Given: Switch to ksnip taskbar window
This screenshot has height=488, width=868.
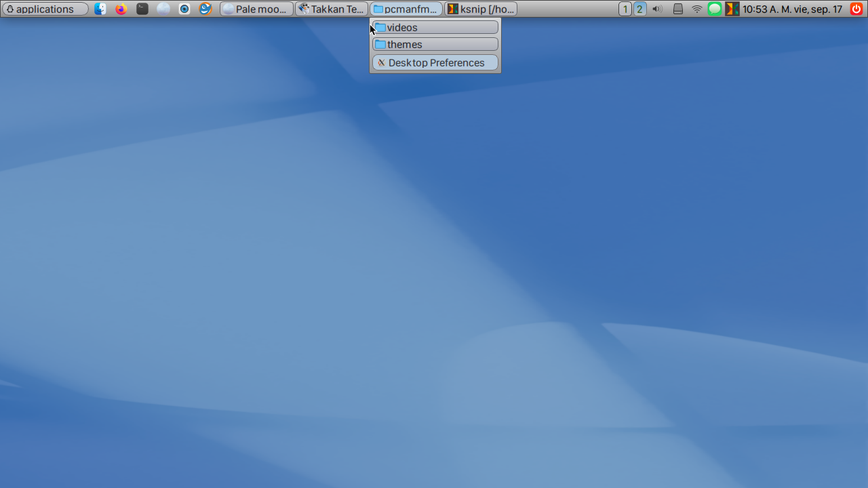Looking at the screenshot, I should [481, 9].
